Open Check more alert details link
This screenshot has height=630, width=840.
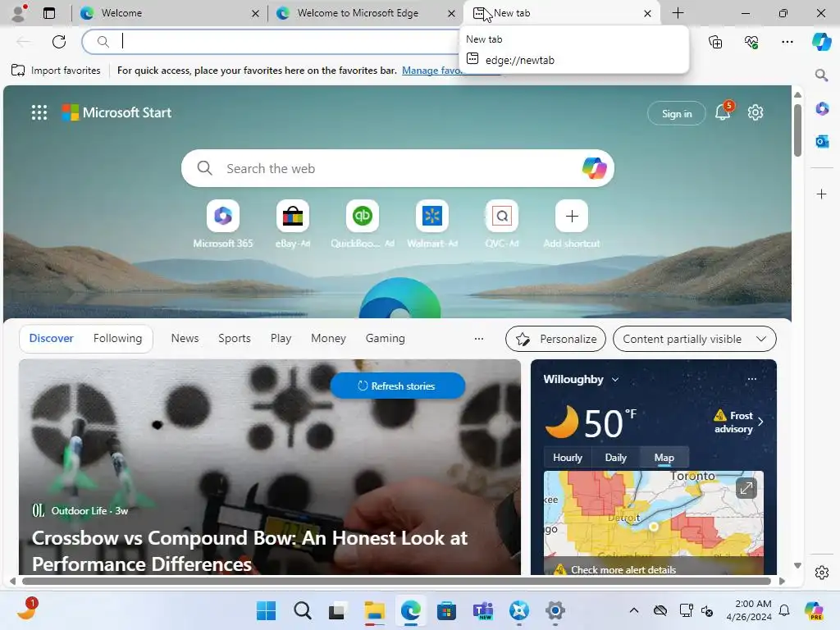point(623,569)
